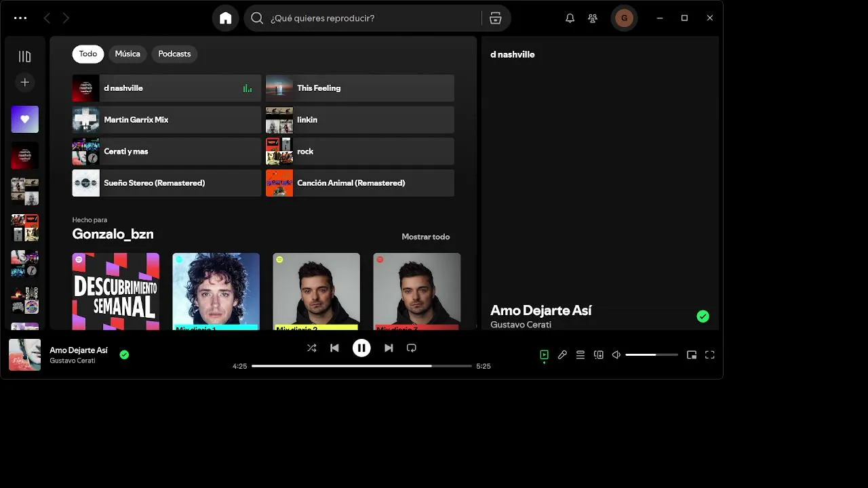This screenshot has width=868, height=488.
Task: Open Canción Animal (Remastered) album card
Action: tap(359, 183)
